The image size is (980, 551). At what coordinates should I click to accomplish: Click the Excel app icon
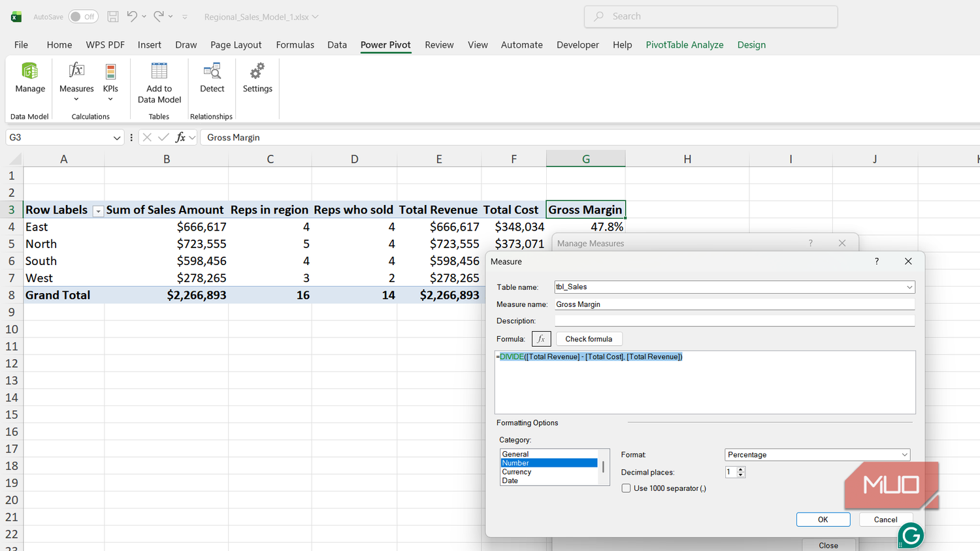click(16, 17)
